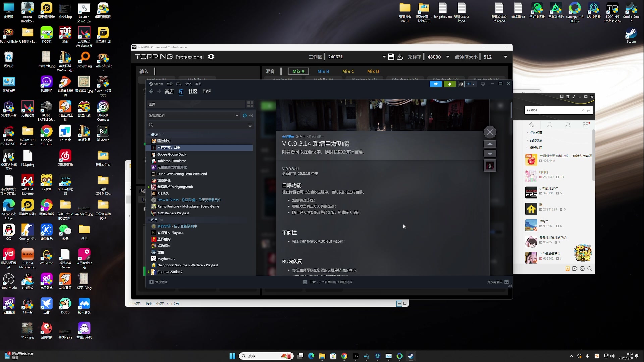Open YY groups tab icon
The height and width of the screenshot is (362, 644).
pos(568,125)
